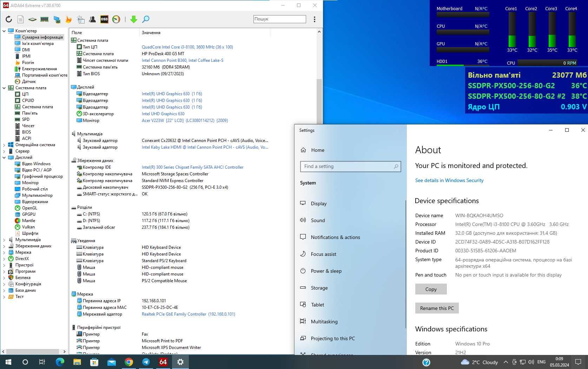Open Microsoft Edge from the taskbar
This screenshot has width=588, height=369.
pyautogui.click(x=60, y=362)
